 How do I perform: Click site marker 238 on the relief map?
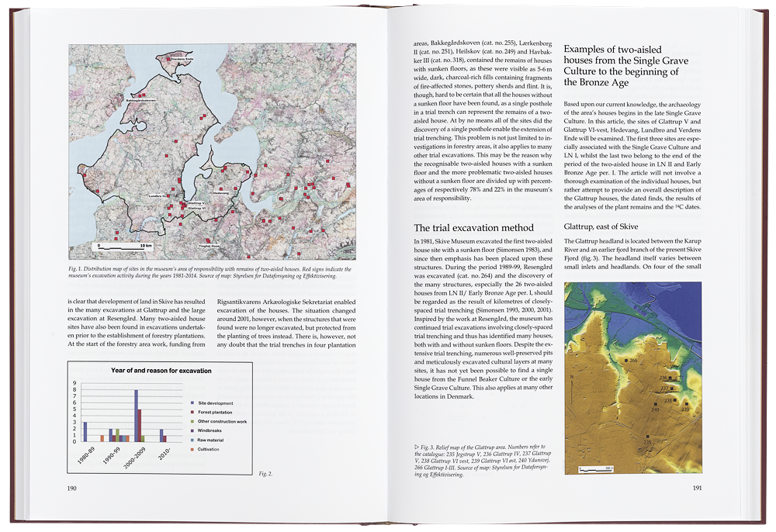[x=677, y=400]
